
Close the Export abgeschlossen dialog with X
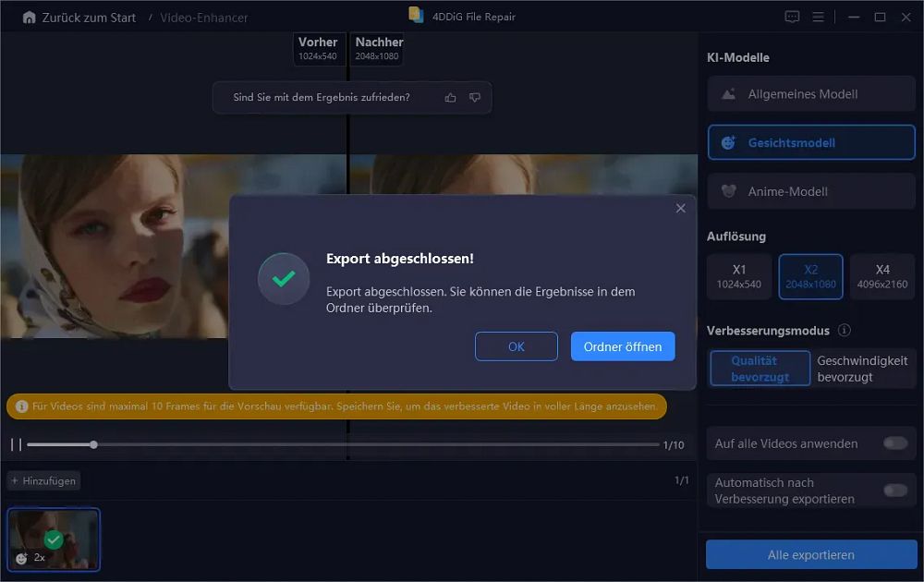[681, 209]
